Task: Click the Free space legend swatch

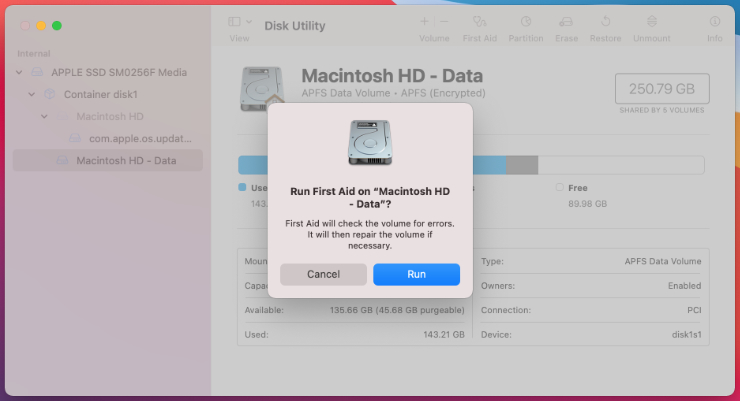Action: coord(560,187)
